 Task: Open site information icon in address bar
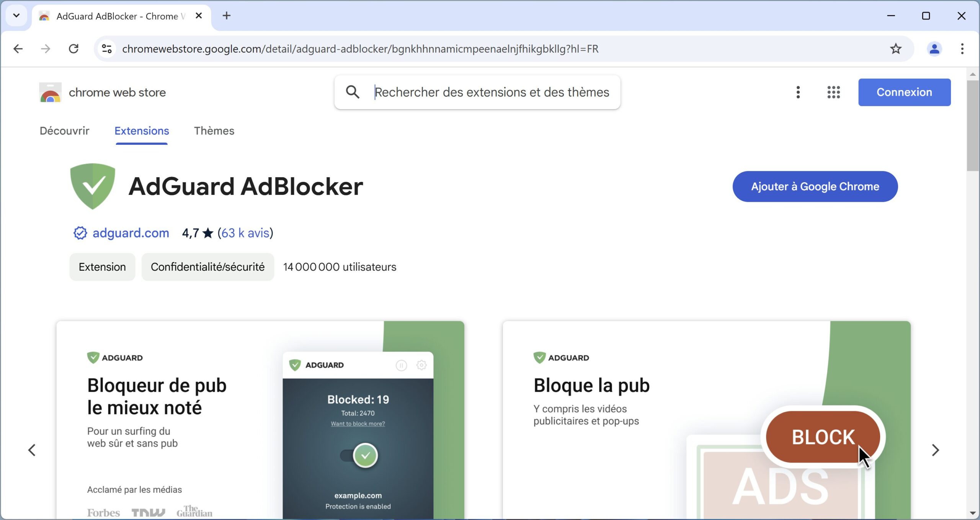pos(107,49)
